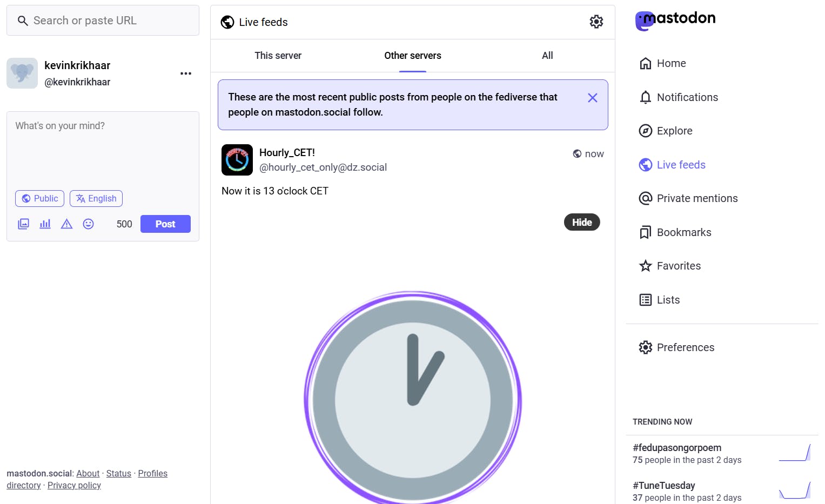Open the Privacy policy link
The image size is (825, 504).
[x=74, y=485]
